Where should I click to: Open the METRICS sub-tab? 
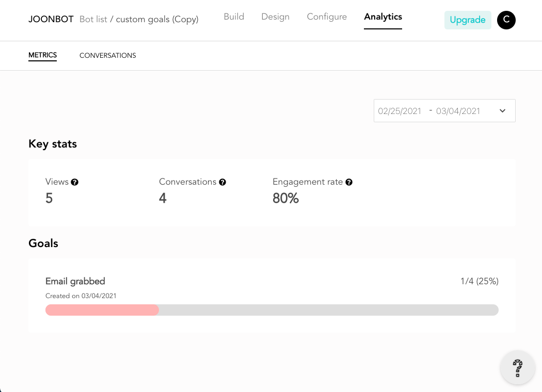[42, 55]
